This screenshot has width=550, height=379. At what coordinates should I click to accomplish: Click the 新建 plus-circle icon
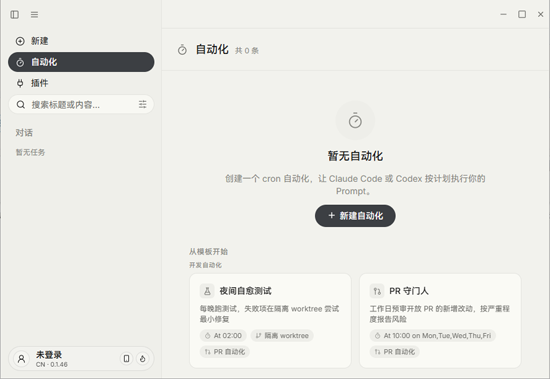[20, 41]
